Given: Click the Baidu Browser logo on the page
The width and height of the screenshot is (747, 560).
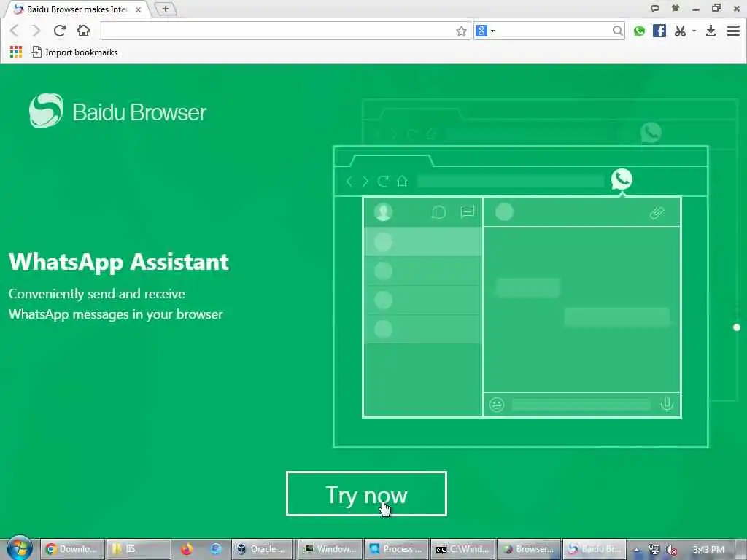Looking at the screenshot, I should (117, 112).
